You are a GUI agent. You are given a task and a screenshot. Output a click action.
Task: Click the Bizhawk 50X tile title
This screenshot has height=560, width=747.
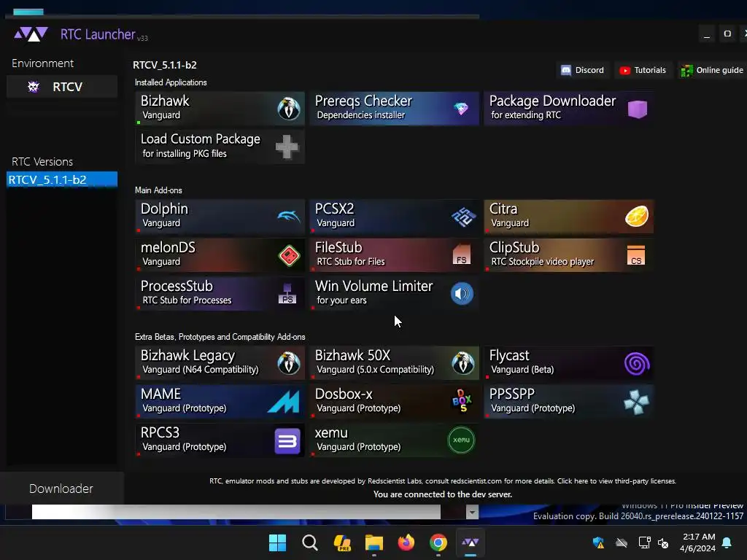(x=352, y=356)
